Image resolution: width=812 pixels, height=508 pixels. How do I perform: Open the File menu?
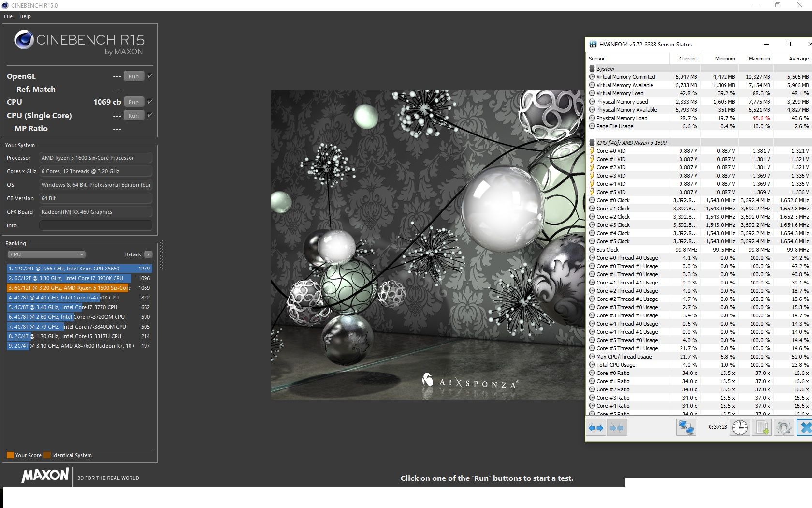8,16
